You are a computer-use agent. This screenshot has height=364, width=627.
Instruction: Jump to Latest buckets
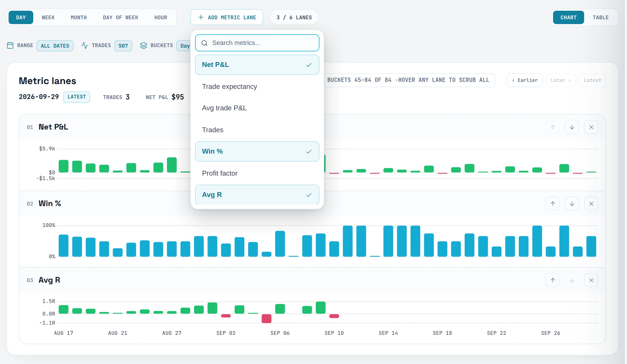tap(592, 80)
